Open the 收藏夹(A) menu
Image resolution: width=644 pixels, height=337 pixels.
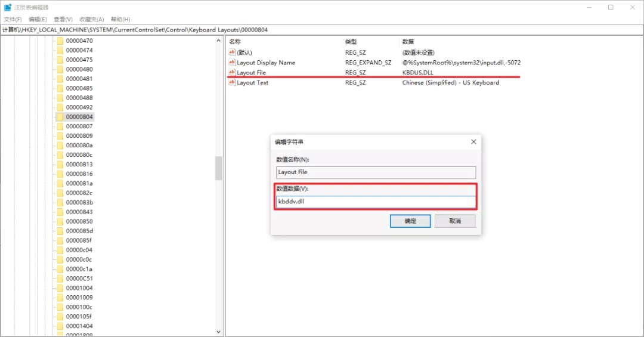tap(92, 19)
